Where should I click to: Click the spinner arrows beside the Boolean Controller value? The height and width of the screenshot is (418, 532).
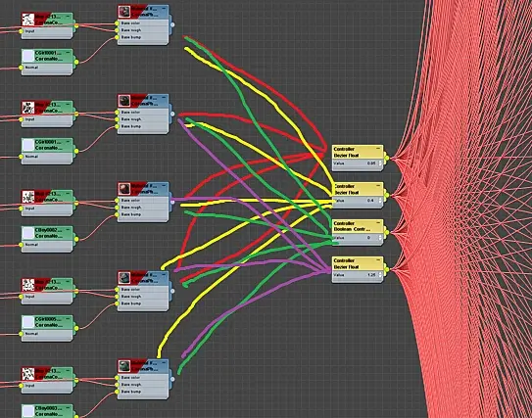[380, 238]
